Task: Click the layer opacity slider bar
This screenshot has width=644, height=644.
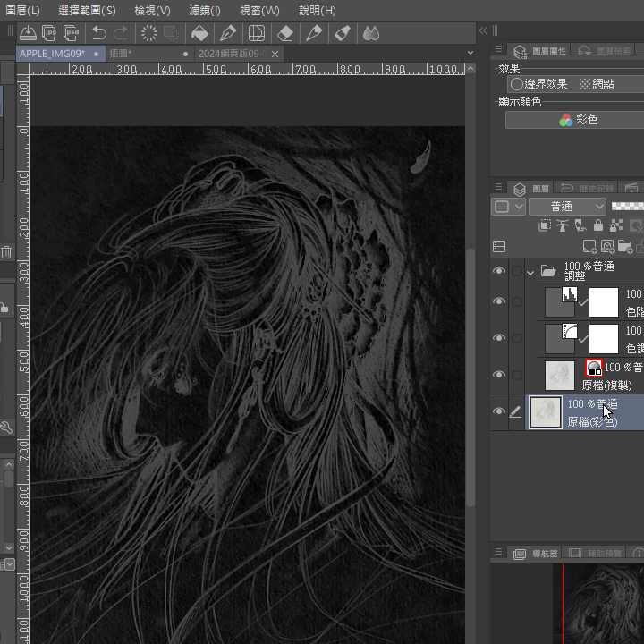Action: (628, 207)
